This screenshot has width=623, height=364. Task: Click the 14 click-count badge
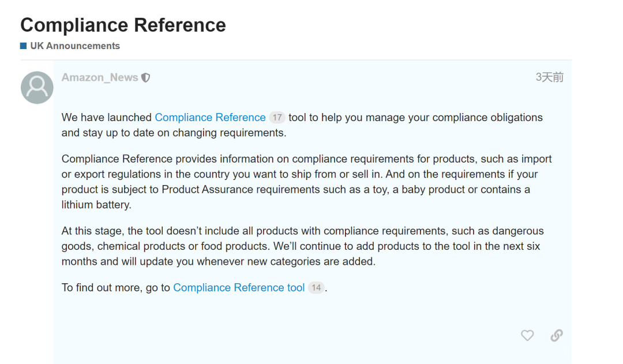click(316, 288)
